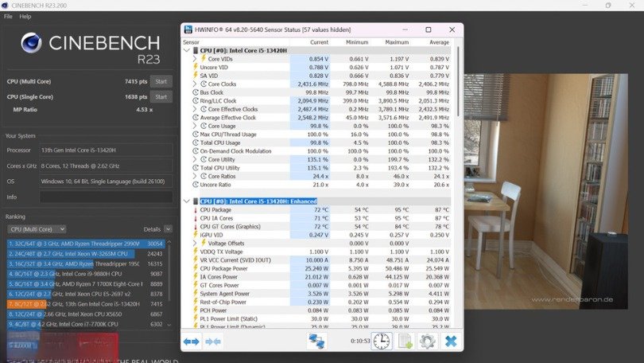Click the HWiNFO window title icon
The width and height of the screenshot is (644, 363).
(x=188, y=29)
